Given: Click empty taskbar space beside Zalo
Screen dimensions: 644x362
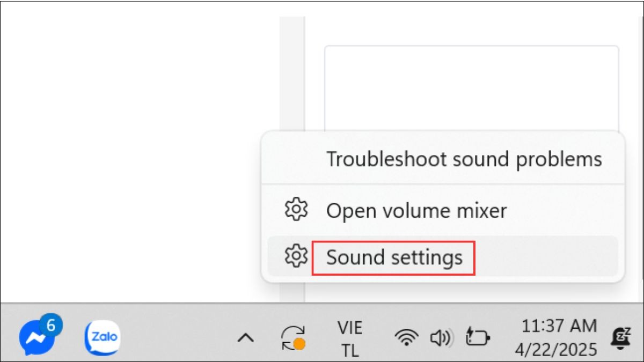Looking at the screenshot, I should pos(177,338).
